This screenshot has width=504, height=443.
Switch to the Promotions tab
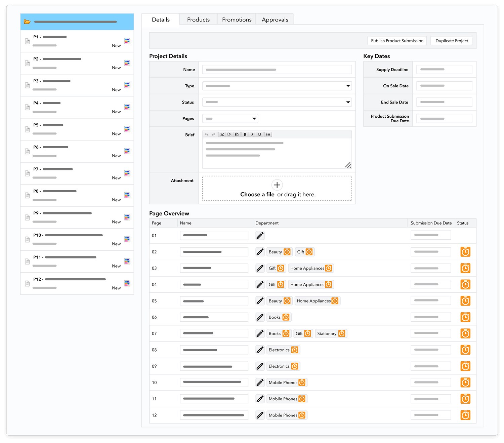(x=237, y=20)
